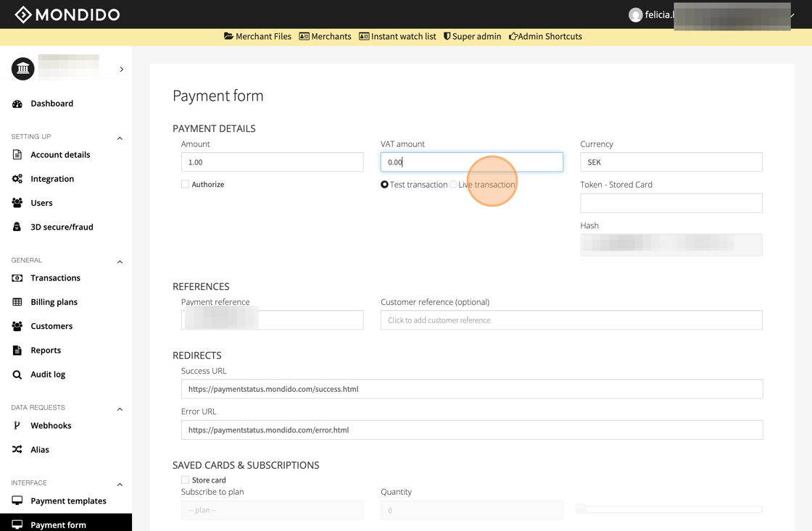Click the Reports file icon

tap(17, 351)
